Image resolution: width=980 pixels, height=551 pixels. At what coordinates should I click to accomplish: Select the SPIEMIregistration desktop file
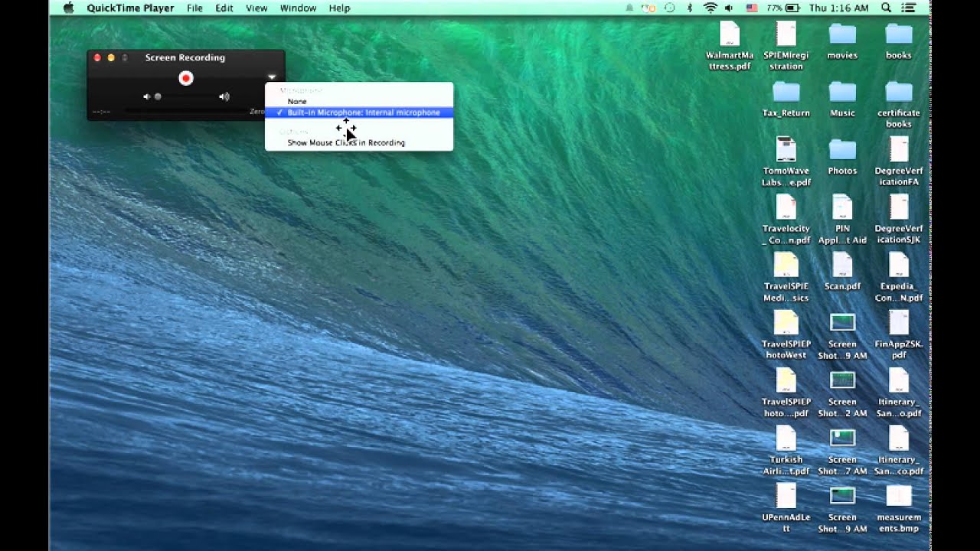786,45
